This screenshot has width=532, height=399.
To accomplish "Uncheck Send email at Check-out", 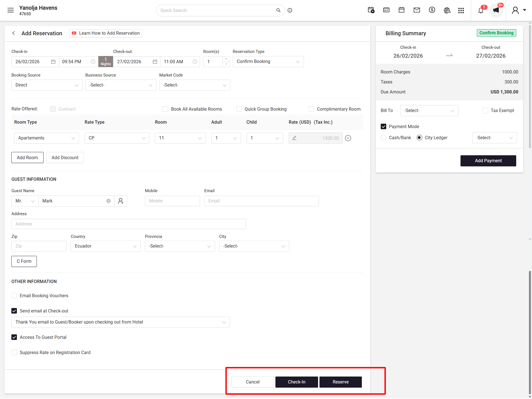I will (x=14, y=311).
